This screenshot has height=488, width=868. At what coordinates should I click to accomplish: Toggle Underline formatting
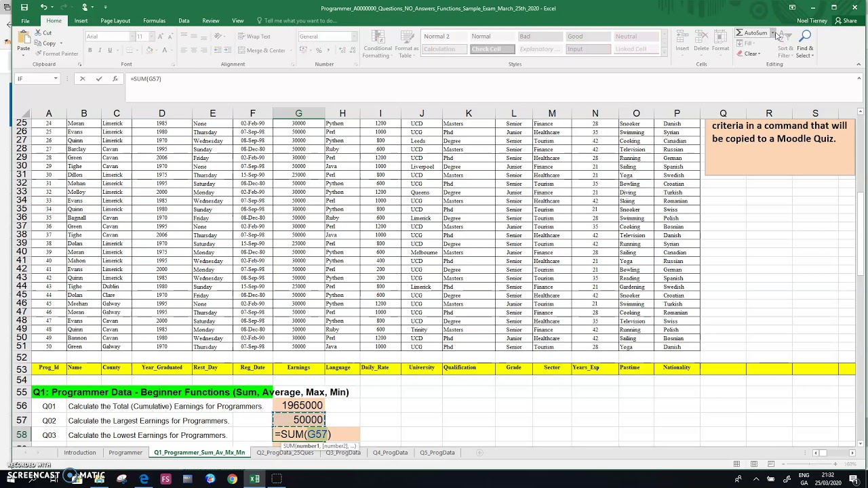click(x=109, y=50)
